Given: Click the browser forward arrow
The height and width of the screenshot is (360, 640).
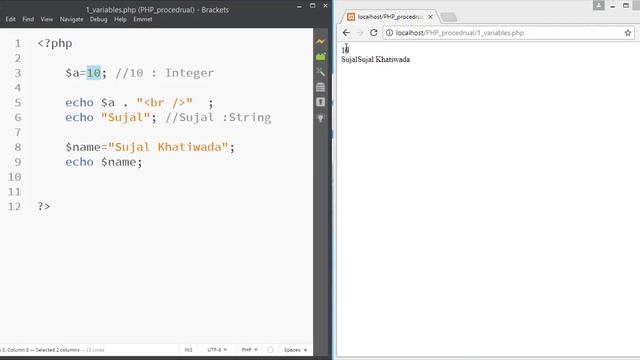Looking at the screenshot, I should (360, 33).
